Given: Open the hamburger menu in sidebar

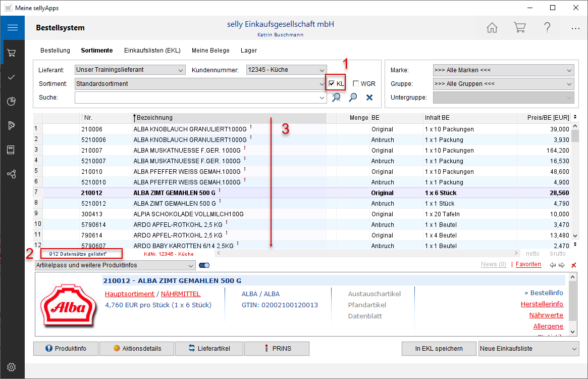Looking at the screenshot, I should [12, 28].
